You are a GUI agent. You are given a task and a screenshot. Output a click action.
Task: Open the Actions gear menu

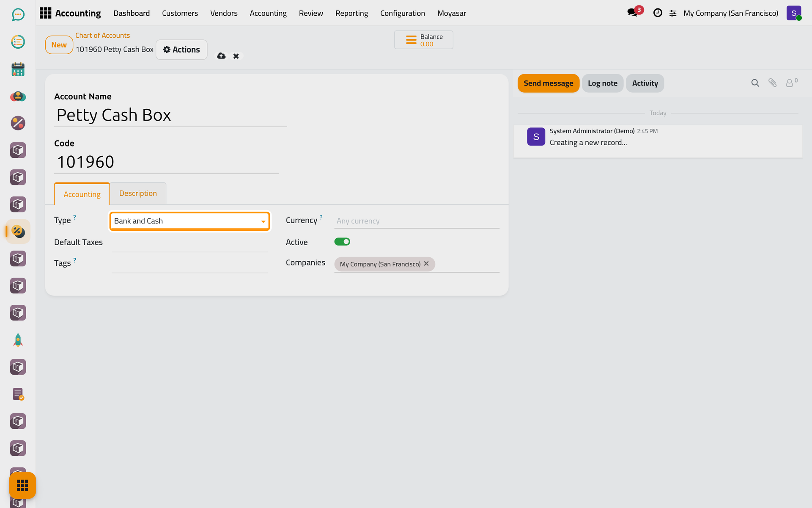point(181,50)
